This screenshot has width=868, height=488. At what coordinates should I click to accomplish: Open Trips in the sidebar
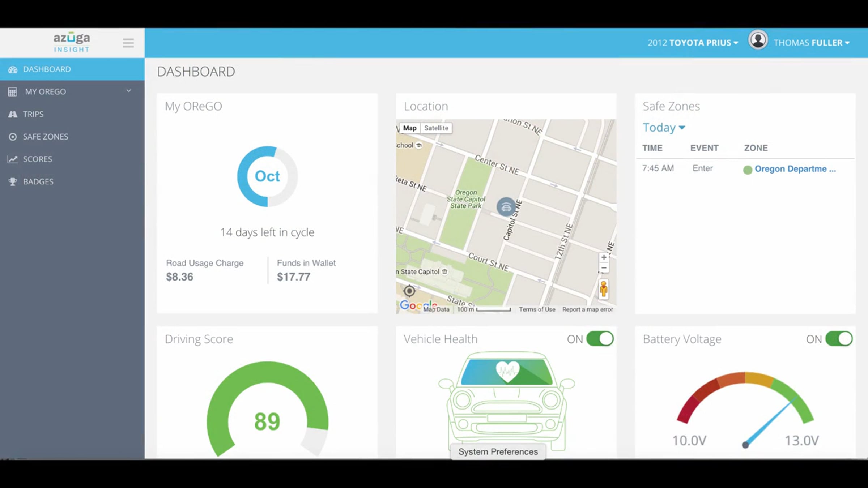click(33, 114)
